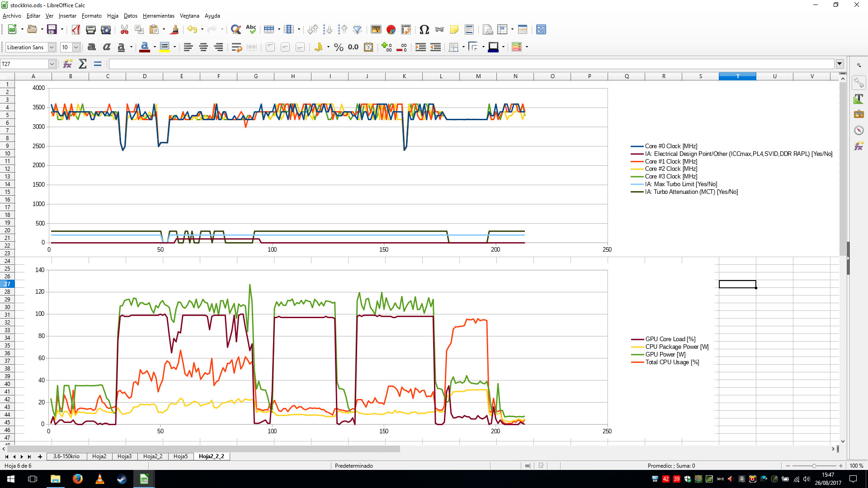Toggle bold formatting
868x488 pixels.
[x=92, y=47]
